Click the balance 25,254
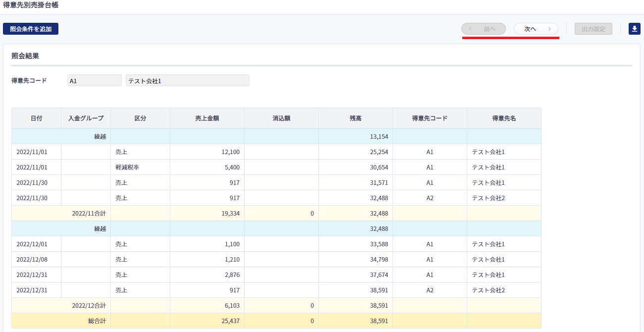The width and height of the screenshot is (644, 332). (379, 152)
